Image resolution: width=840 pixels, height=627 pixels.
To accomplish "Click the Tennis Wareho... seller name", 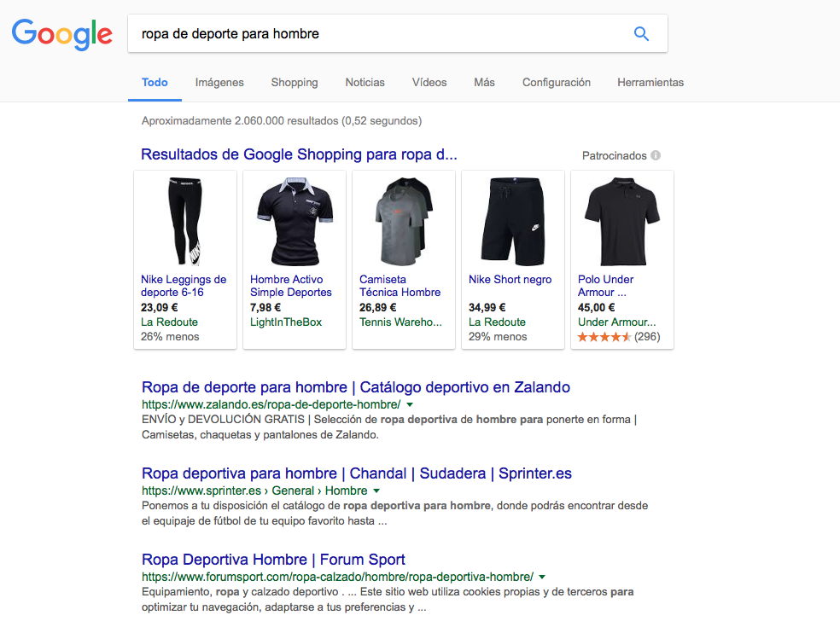I will coord(400,322).
